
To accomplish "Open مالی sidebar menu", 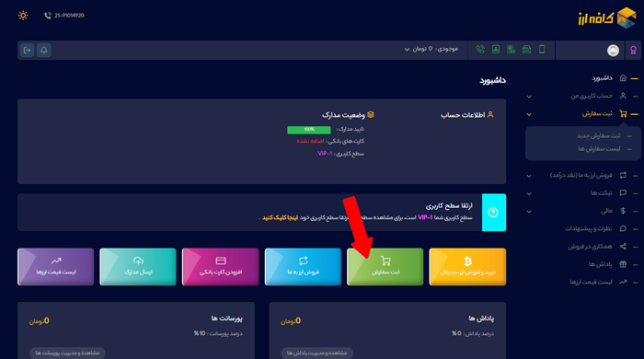I will (x=606, y=211).
